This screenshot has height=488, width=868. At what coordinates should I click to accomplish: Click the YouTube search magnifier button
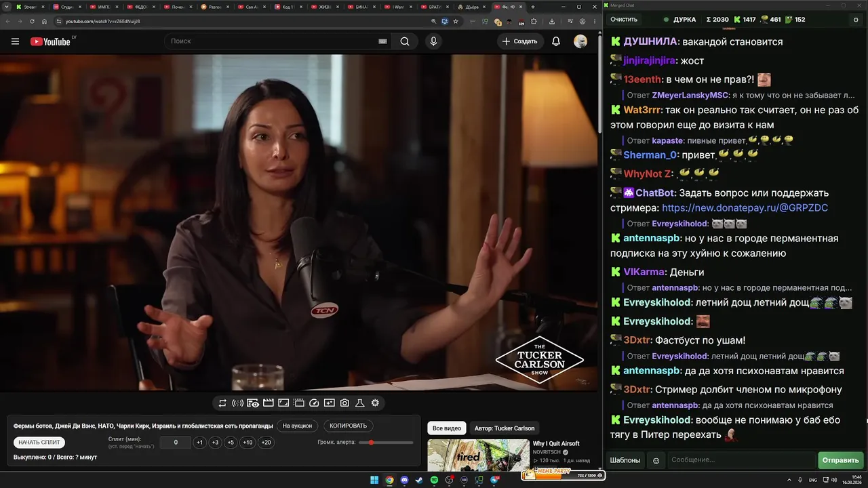(405, 41)
